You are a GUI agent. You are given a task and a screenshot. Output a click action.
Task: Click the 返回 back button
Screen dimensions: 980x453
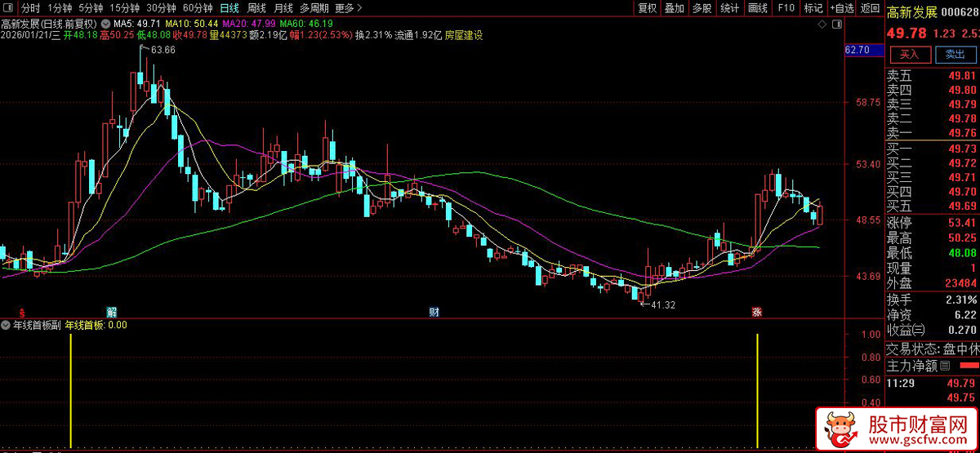[x=870, y=8]
